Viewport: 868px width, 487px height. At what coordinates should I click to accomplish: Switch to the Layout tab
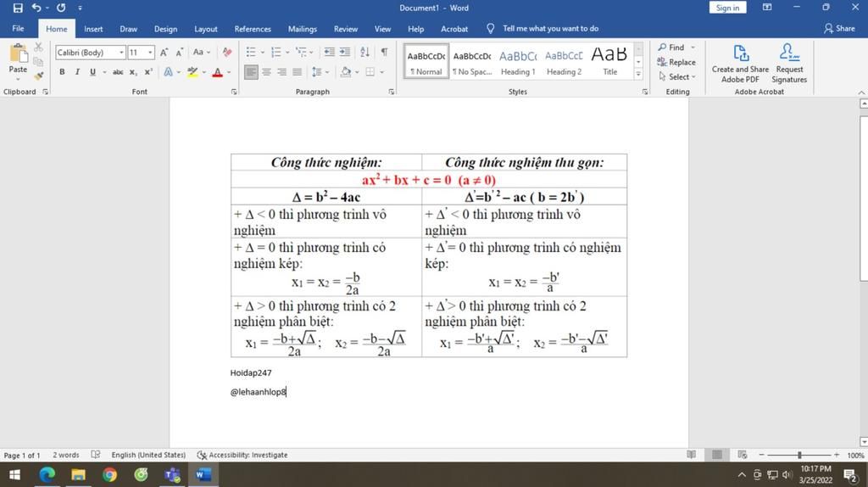tap(205, 29)
